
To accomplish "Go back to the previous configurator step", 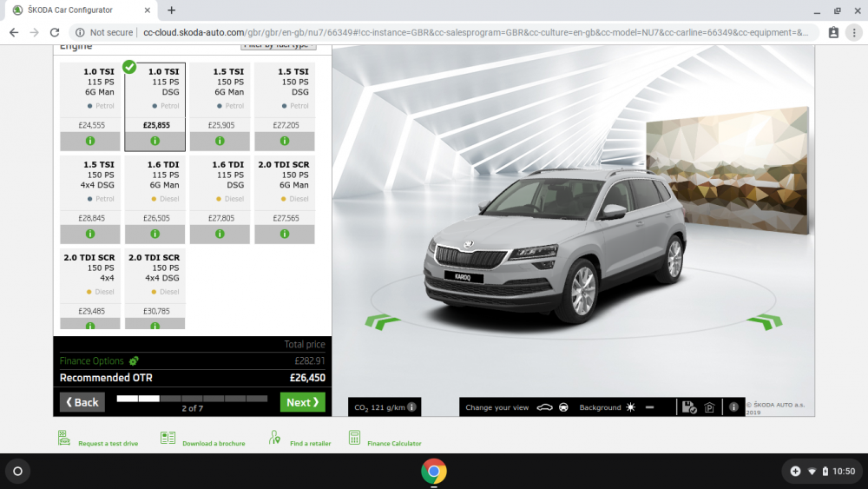I will pos(82,402).
